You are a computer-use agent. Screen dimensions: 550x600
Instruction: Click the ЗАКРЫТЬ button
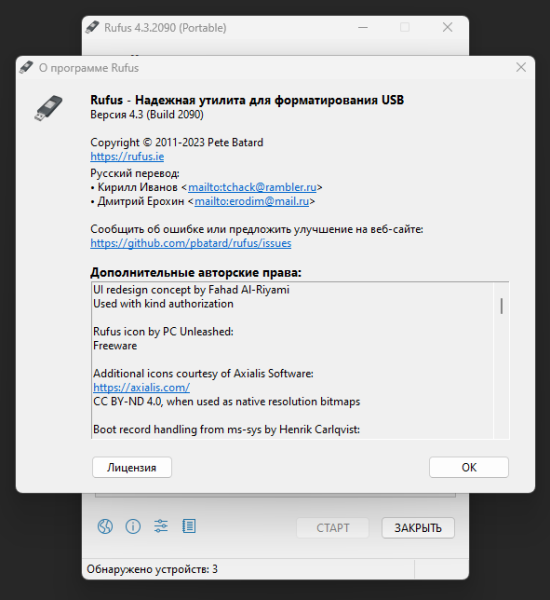pyautogui.click(x=418, y=528)
